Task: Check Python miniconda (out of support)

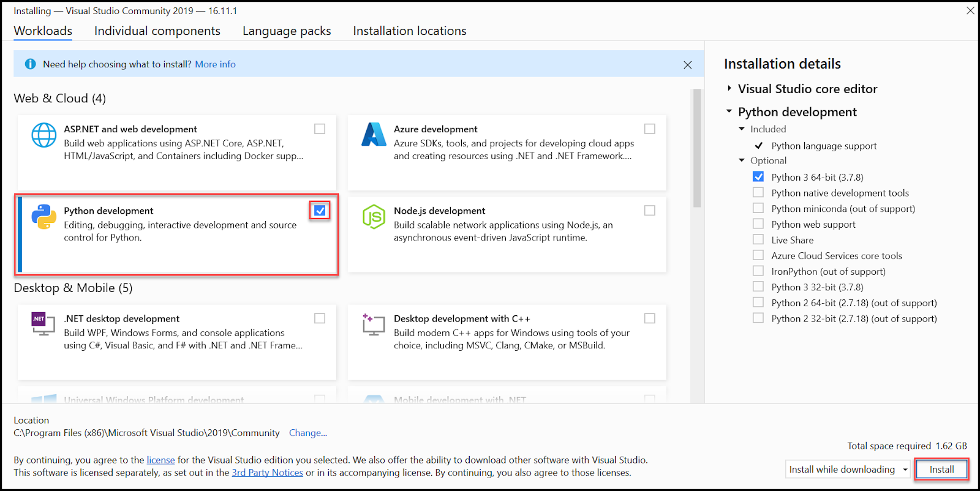Action: [758, 208]
